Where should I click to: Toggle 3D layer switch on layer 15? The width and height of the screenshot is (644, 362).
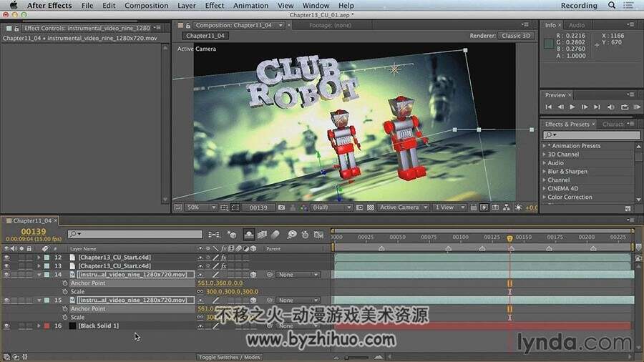(x=253, y=300)
